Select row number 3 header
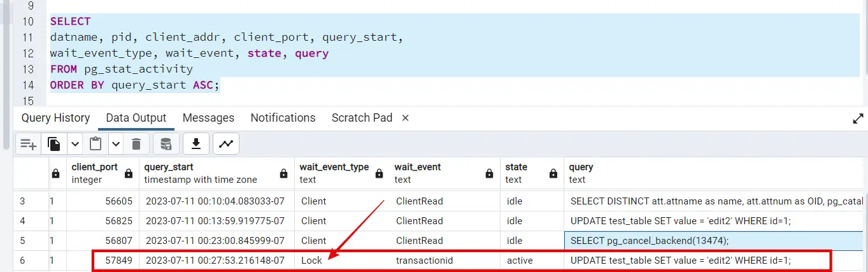The image size is (868, 272). [x=31, y=201]
